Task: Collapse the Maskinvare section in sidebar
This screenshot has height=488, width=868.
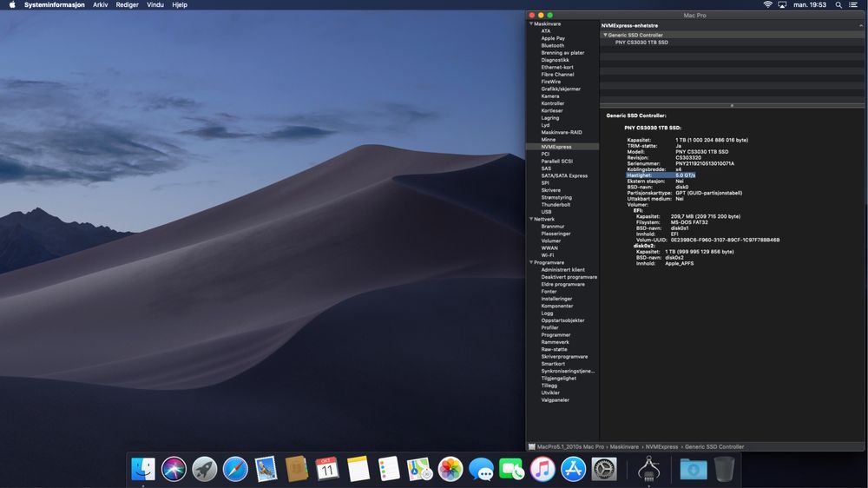Action: (x=531, y=23)
